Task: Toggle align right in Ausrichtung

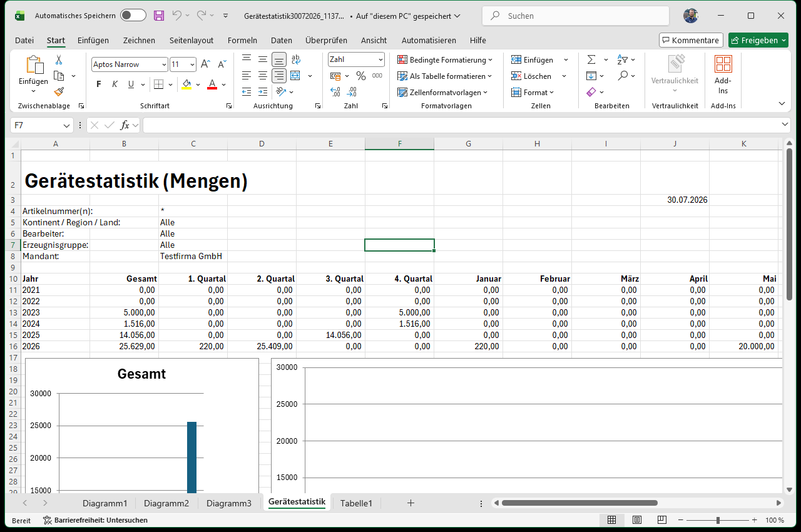Action: [279, 76]
